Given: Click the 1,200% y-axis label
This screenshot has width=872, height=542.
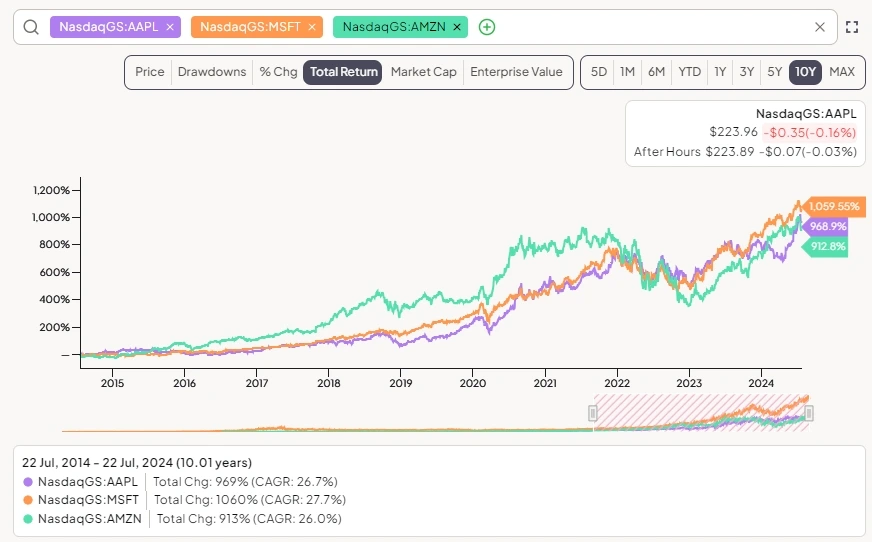Looking at the screenshot, I should point(51,190).
